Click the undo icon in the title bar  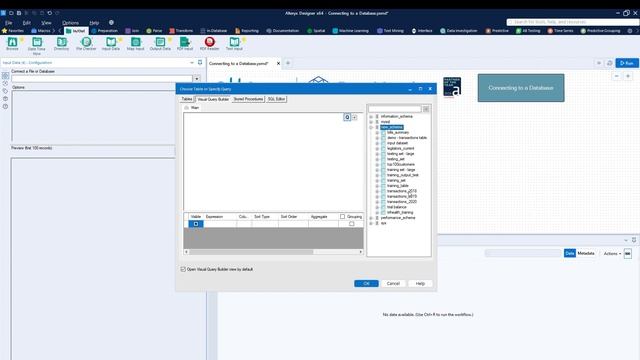pos(49,13)
